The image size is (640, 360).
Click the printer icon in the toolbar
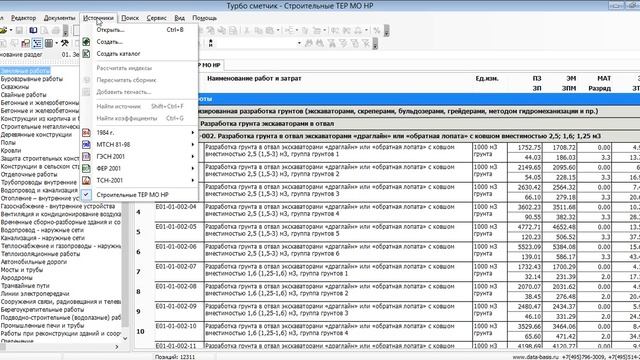(x=55, y=30)
